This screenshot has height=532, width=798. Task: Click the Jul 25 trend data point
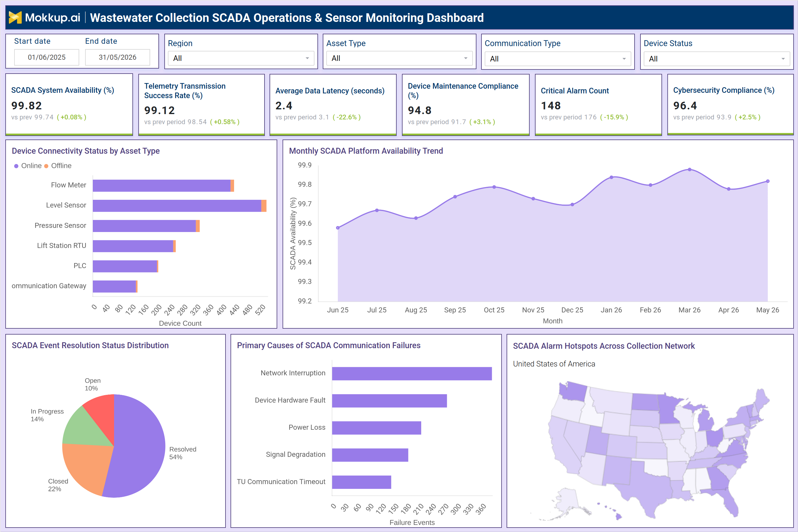(x=377, y=210)
